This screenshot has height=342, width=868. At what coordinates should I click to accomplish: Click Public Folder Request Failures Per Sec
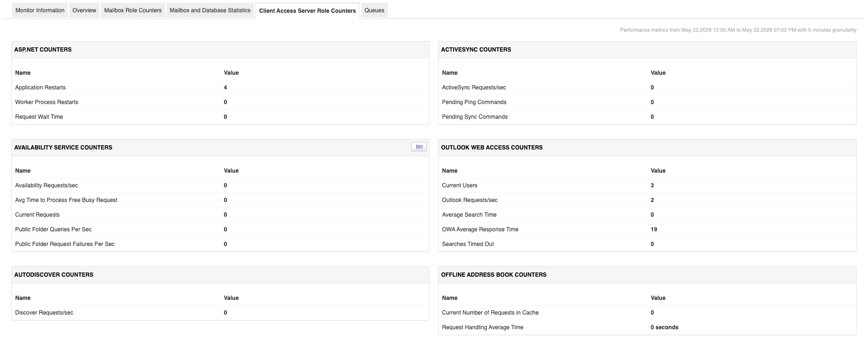[x=65, y=244]
